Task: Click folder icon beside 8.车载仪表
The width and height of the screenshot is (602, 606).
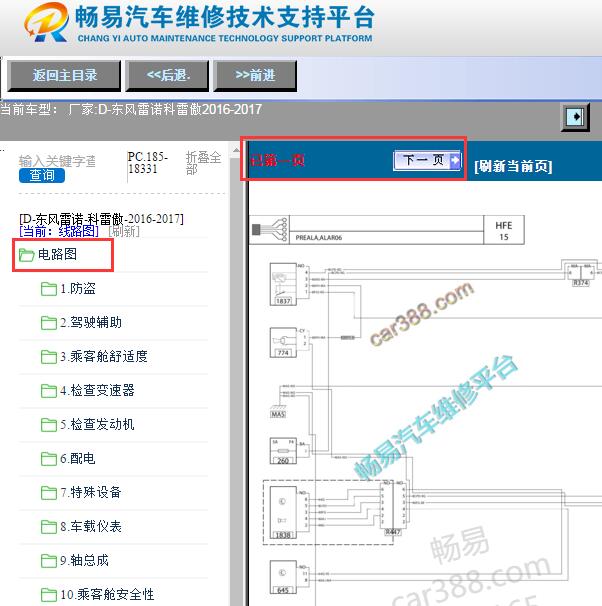Action: coord(49,527)
